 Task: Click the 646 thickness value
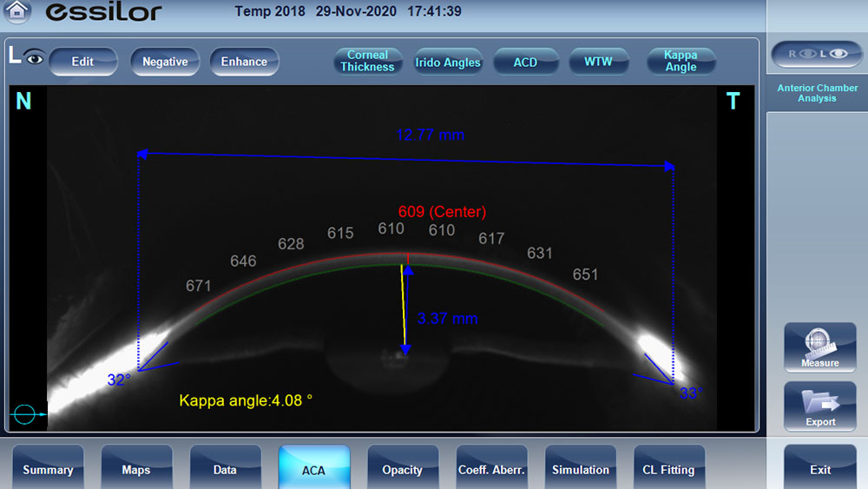coord(243,261)
